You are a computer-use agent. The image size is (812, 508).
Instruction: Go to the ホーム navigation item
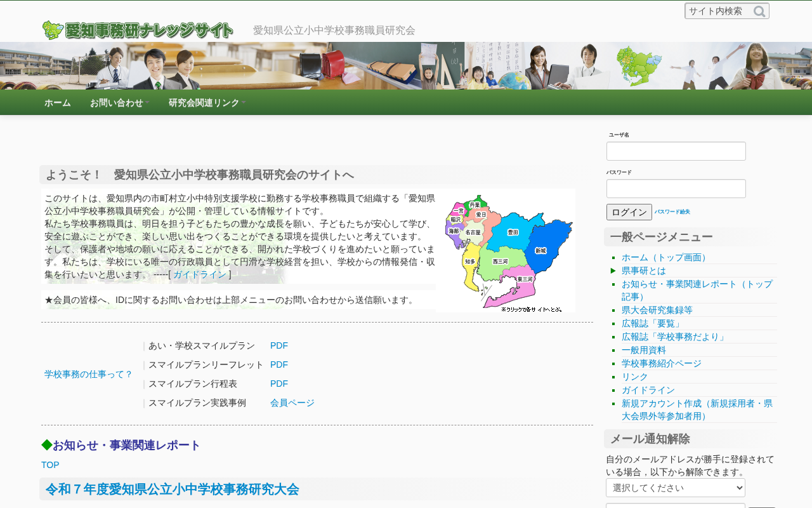[x=58, y=103]
